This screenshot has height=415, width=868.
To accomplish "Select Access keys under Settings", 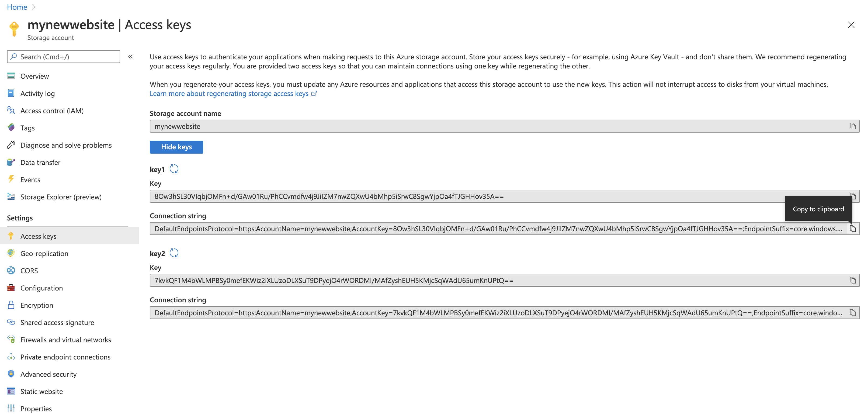I will tap(70, 236).
